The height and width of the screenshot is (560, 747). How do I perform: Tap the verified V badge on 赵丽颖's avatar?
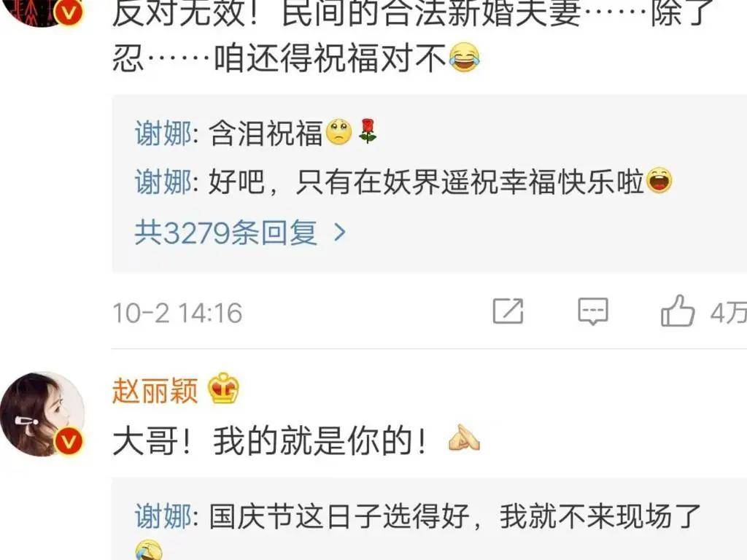(x=69, y=441)
